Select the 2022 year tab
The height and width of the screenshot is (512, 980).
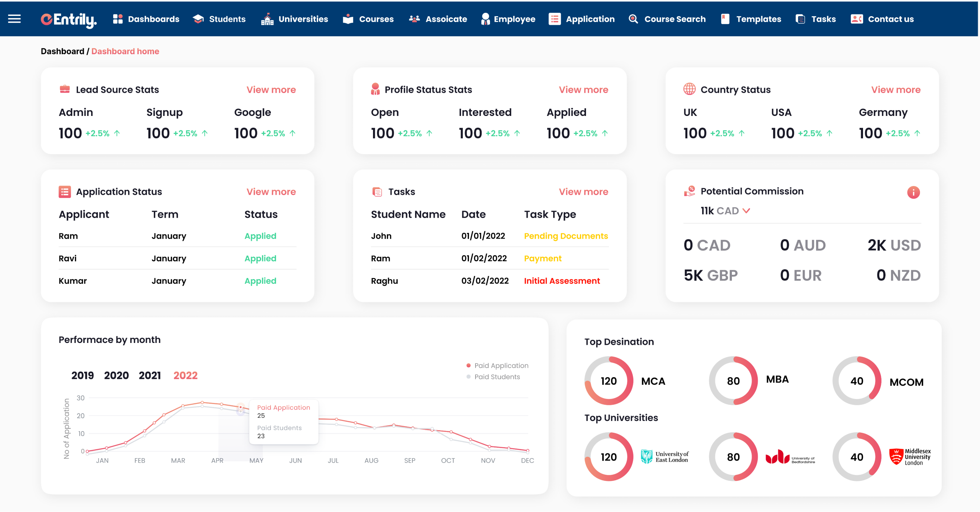(186, 375)
